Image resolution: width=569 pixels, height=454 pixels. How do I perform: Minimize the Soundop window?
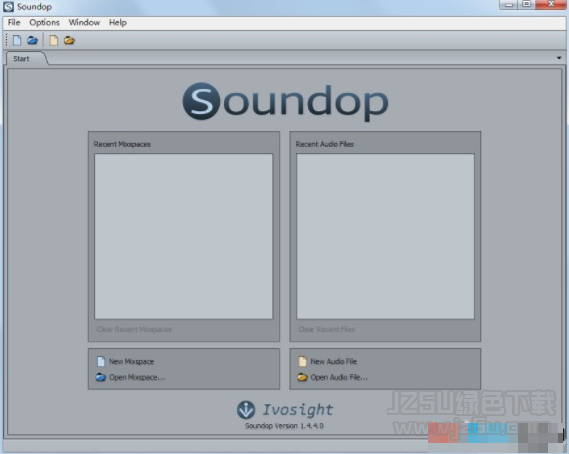pos(508,4)
